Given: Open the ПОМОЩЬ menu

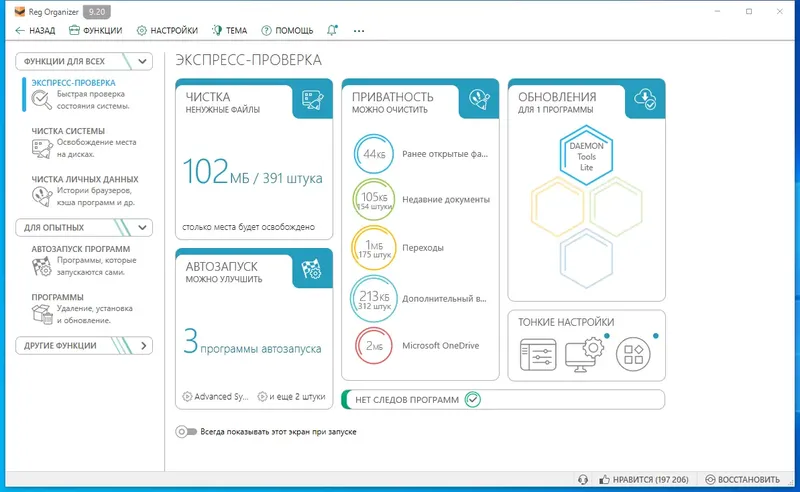Looking at the screenshot, I should 287,31.
